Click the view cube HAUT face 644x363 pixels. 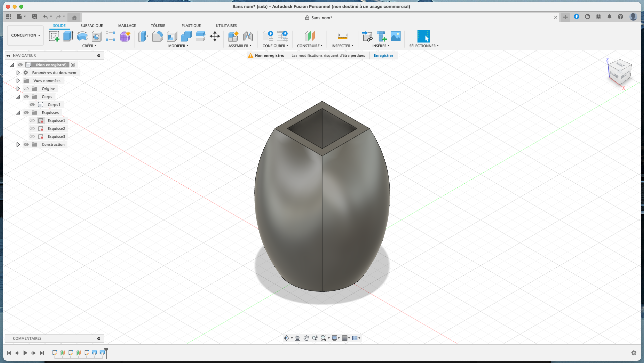click(620, 64)
